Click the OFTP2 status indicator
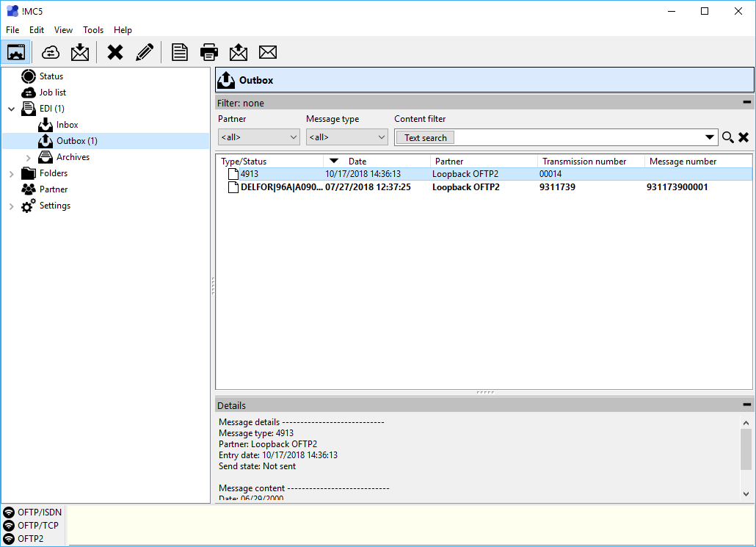 click(23, 538)
